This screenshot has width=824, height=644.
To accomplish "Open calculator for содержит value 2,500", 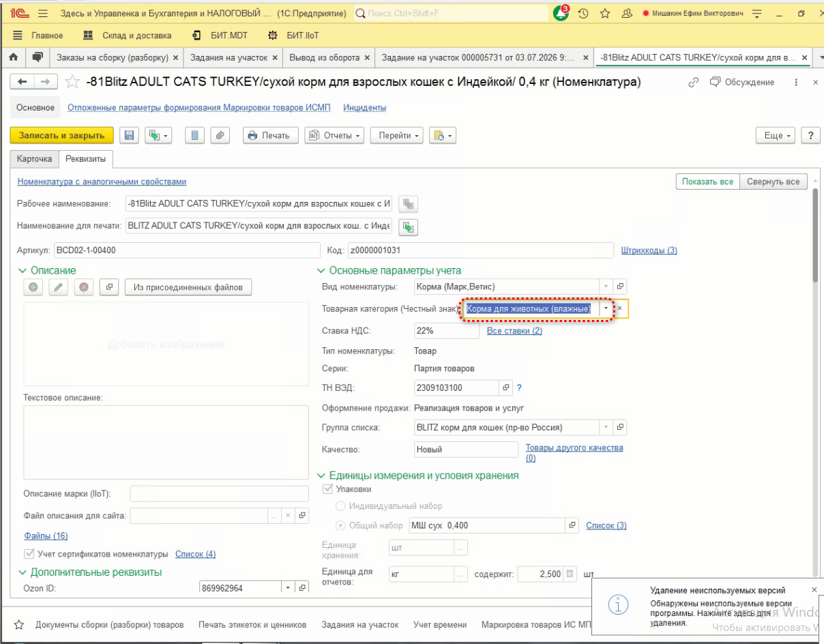I will tap(571, 574).
